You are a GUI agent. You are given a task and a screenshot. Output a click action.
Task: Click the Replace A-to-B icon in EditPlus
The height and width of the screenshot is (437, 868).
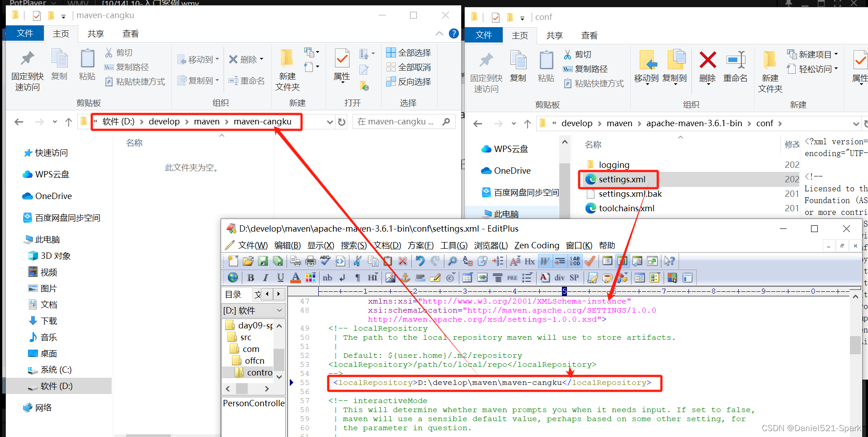467,261
